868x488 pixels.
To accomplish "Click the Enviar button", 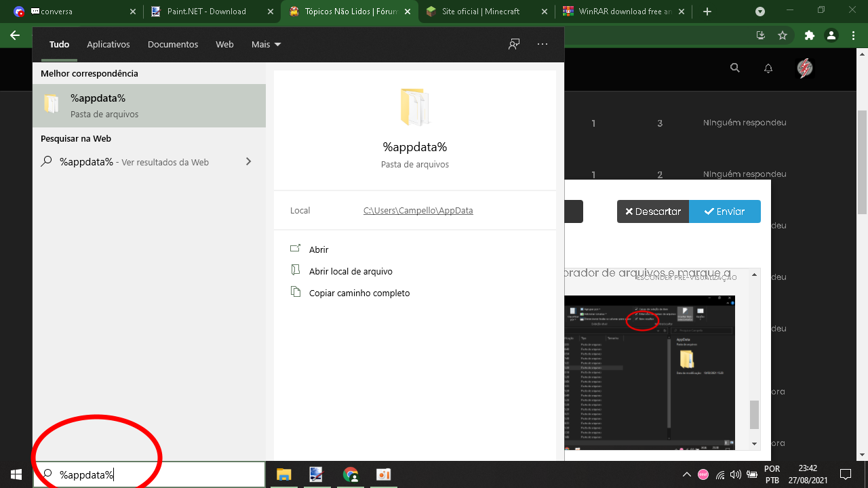I will (x=725, y=211).
